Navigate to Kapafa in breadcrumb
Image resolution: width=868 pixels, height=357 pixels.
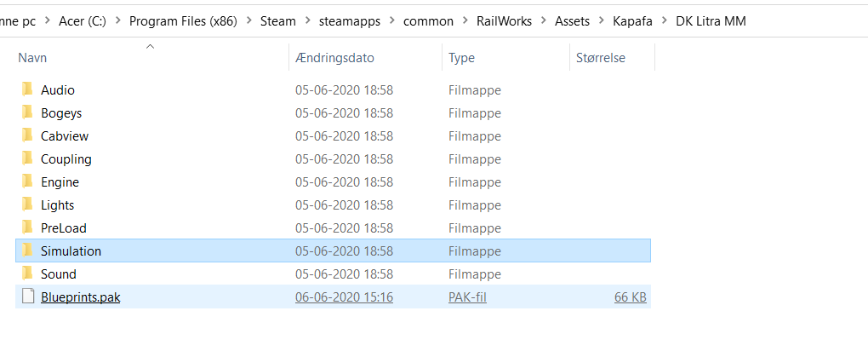click(x=632, y=21)
